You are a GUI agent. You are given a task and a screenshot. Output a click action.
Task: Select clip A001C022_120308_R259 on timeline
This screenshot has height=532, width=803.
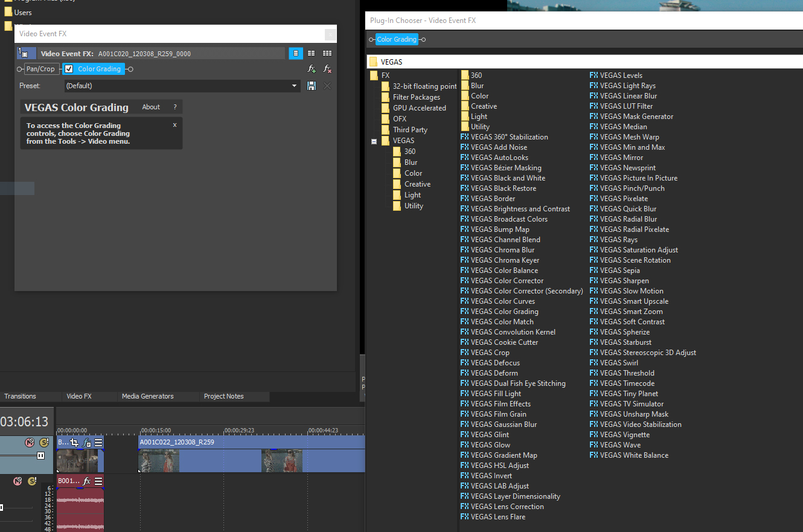click(252, 454)
